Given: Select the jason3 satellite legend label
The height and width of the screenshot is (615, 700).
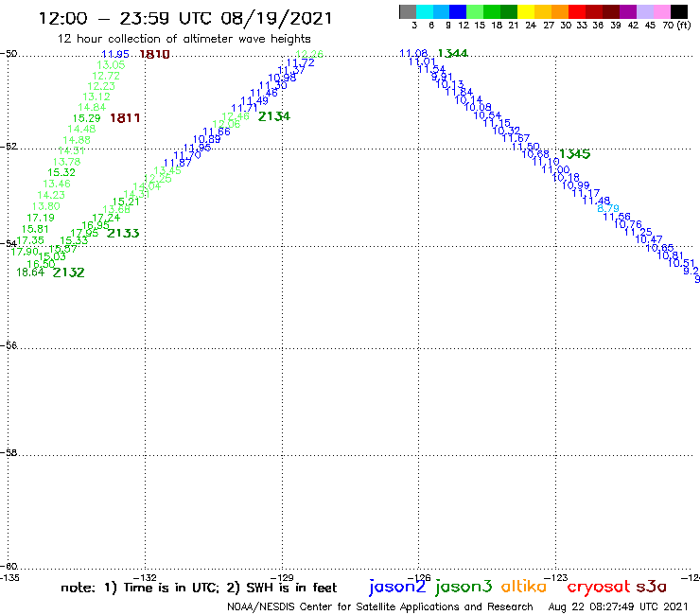Looking at the screenshot, I should [464, 587].
